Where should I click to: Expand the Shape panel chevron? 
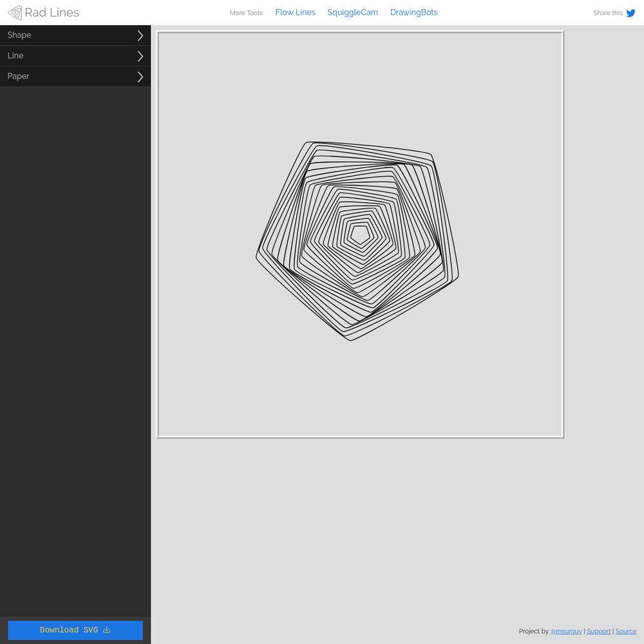[x=140, y=35]
